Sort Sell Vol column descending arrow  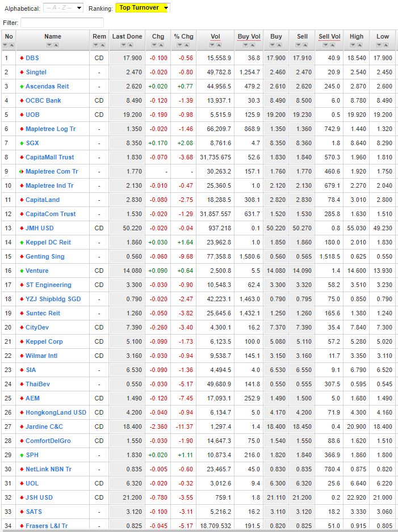click(x=326, y=45)
